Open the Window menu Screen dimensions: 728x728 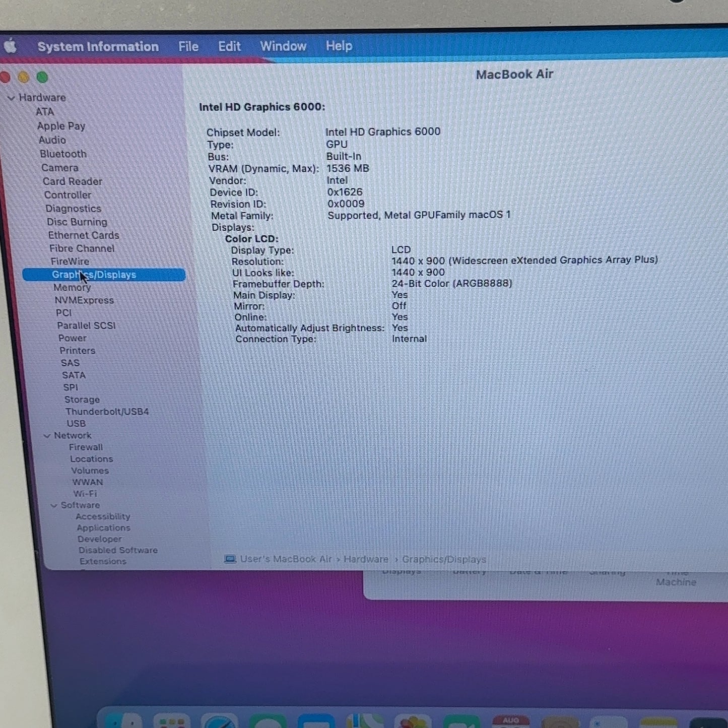click(x=283, y=46)
